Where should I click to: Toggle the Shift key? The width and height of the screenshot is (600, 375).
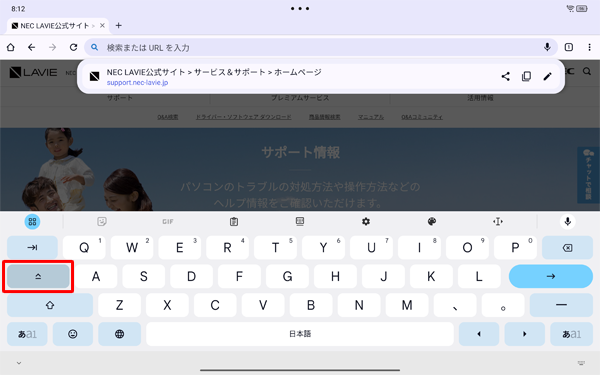[50, 305]
